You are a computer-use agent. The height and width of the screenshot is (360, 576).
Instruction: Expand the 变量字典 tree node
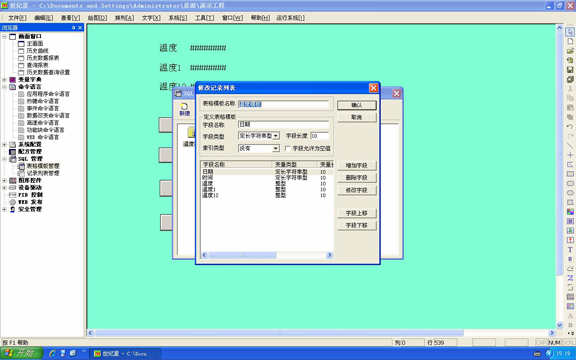click(4, 80)
